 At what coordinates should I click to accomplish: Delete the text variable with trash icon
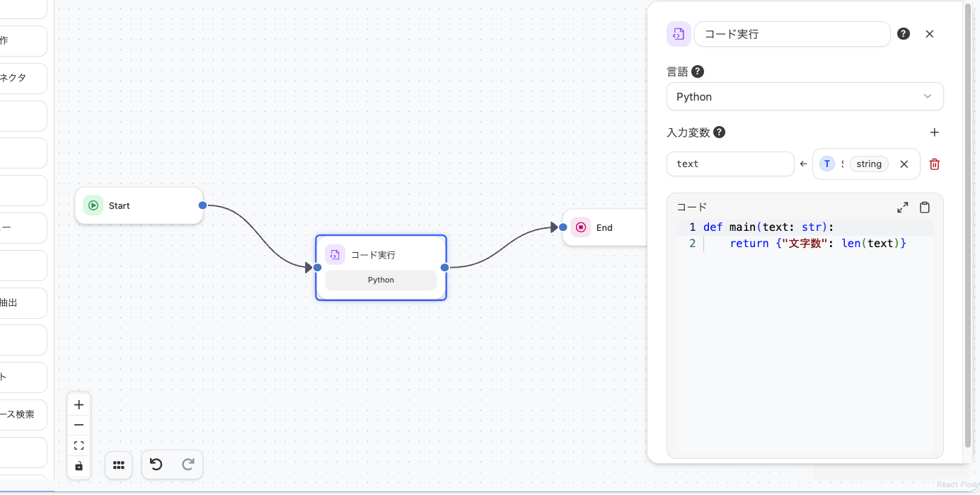[x=934, y=164]
